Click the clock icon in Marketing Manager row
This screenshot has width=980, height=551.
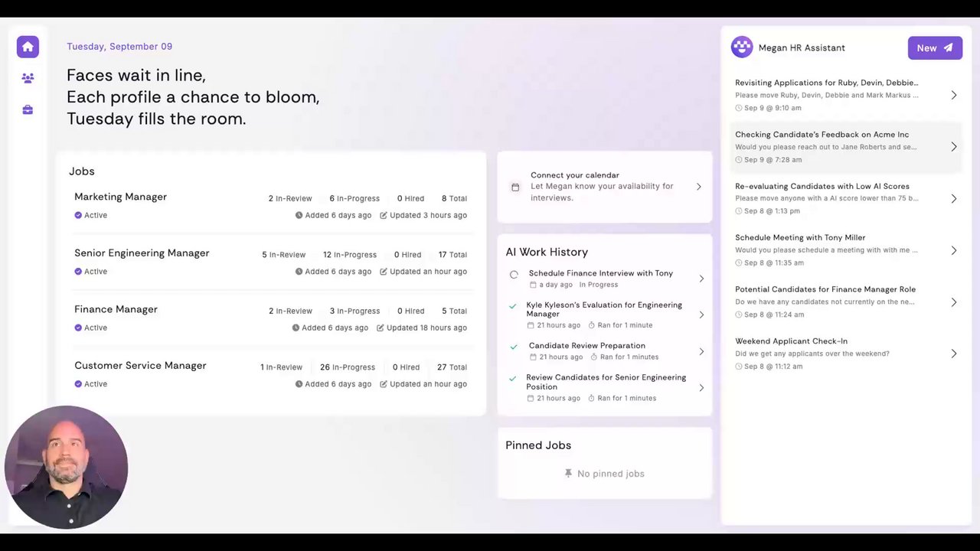[299, 216]
